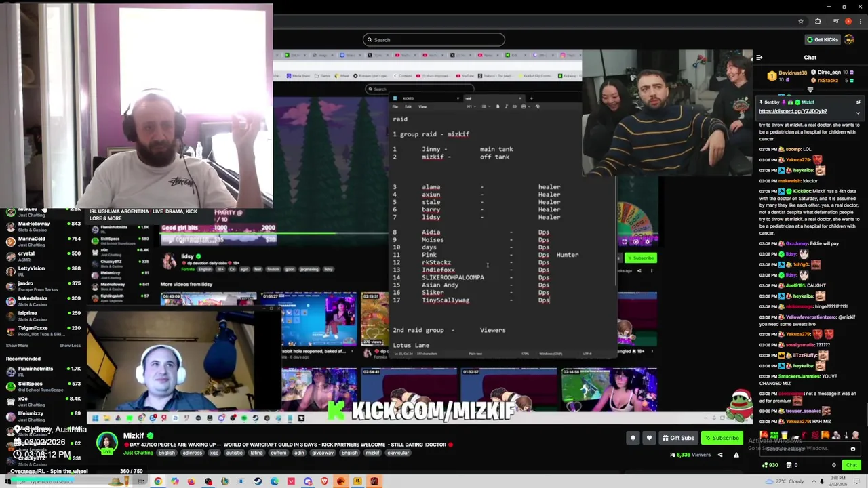Screen dimensions: 868x488
Task: Select the latina tag
Action: [x=256, y=453]
